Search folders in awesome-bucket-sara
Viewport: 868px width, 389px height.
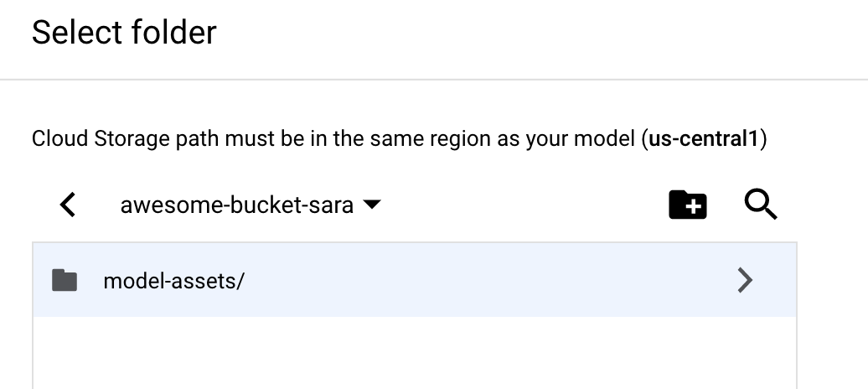click(760, 205)
